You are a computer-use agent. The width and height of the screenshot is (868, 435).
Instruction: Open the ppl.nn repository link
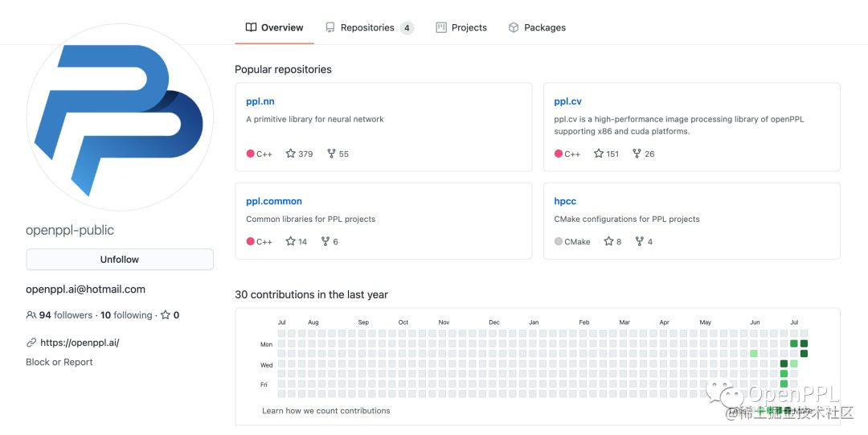point(260,101)
